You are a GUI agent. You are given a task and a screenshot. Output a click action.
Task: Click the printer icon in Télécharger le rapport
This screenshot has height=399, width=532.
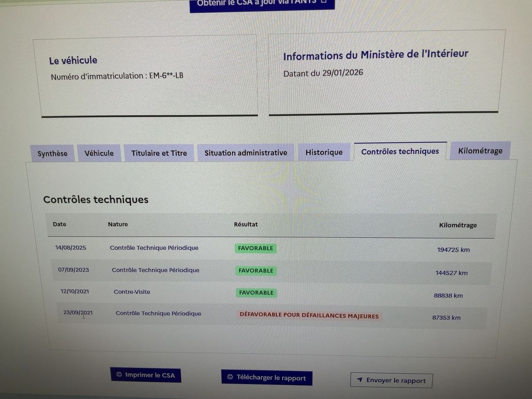(230, 377)
